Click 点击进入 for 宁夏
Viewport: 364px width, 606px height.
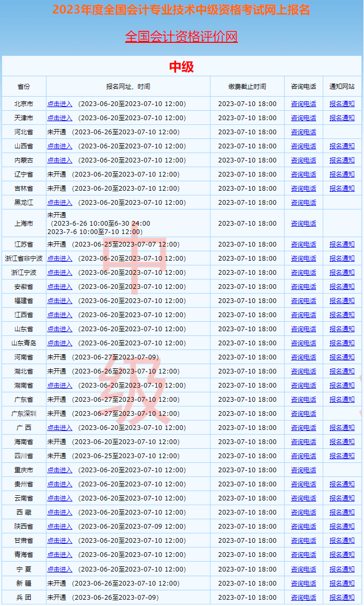click(60, 569)
